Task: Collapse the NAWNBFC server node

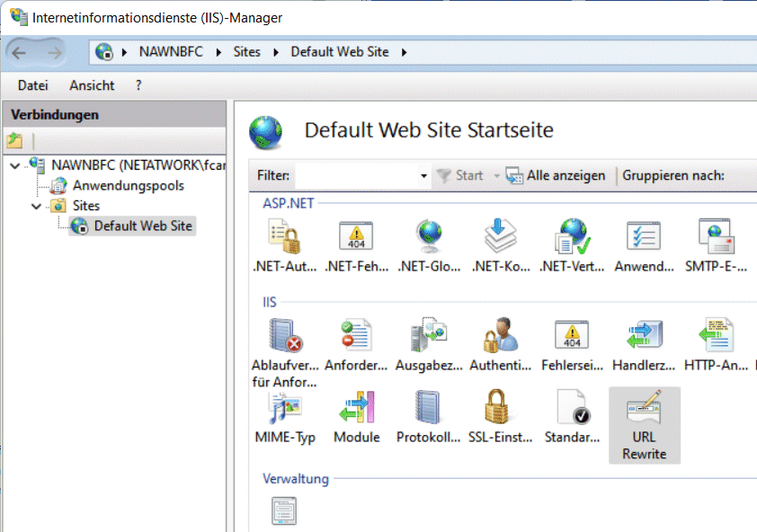Action: coord(15,165)
